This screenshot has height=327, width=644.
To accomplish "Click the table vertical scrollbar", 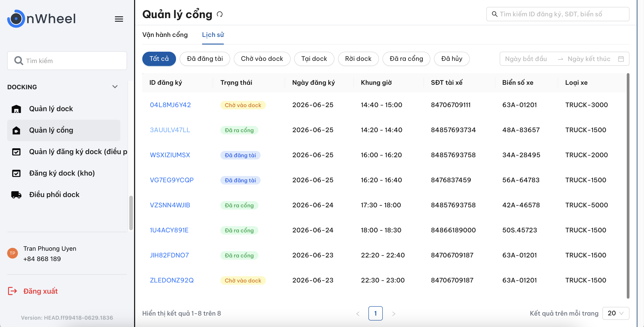I will 628,186.
